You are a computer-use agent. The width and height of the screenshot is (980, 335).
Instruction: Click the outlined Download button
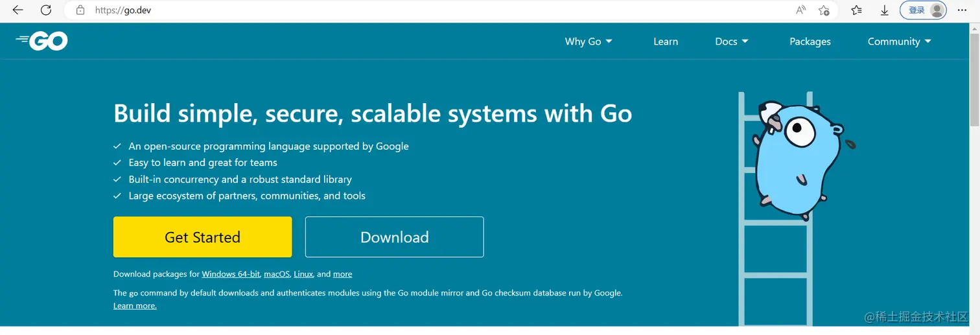394,237
